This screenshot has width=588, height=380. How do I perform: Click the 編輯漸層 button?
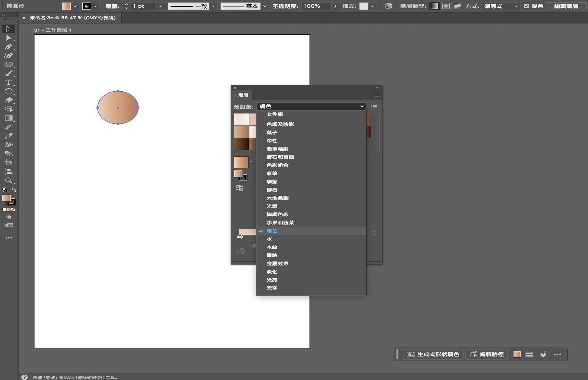(x=566, y=6)
